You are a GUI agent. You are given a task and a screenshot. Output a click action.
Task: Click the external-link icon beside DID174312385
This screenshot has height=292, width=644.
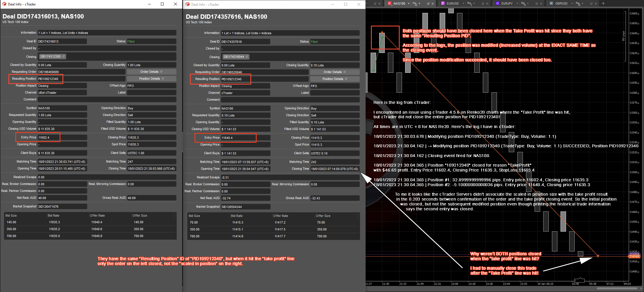tap(63, 56)
